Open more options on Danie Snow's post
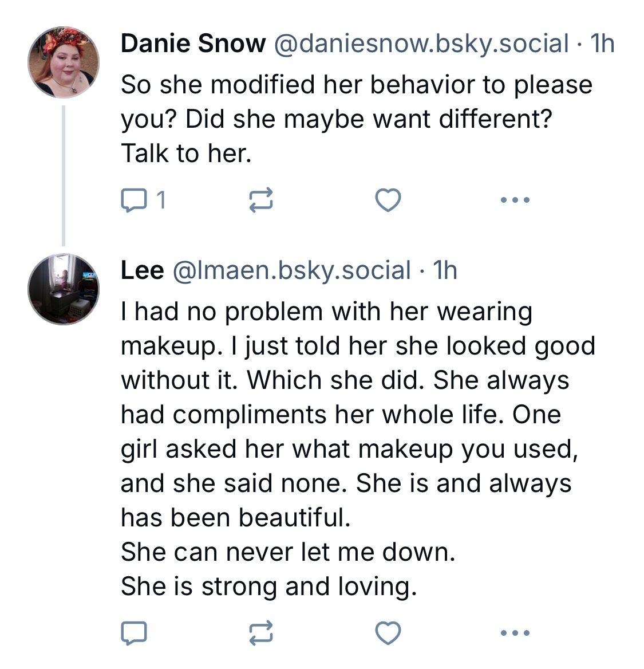Viewport: 644px width, 669px height. tap(515, 200)
